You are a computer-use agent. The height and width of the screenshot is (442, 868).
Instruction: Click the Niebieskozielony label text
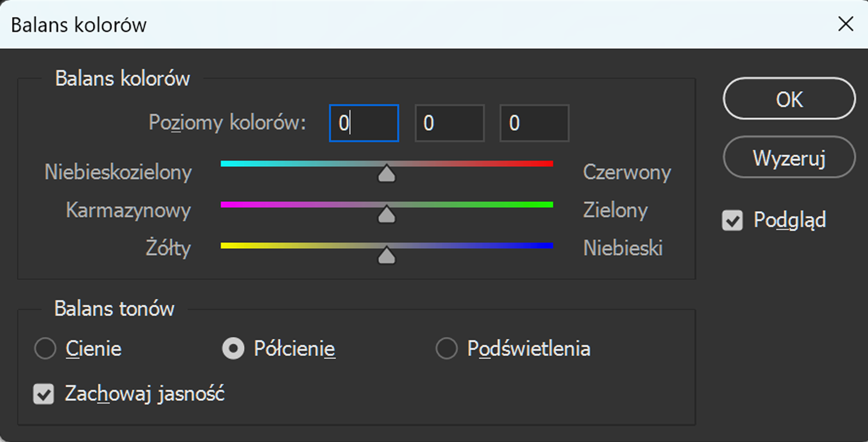pos(118,172)
